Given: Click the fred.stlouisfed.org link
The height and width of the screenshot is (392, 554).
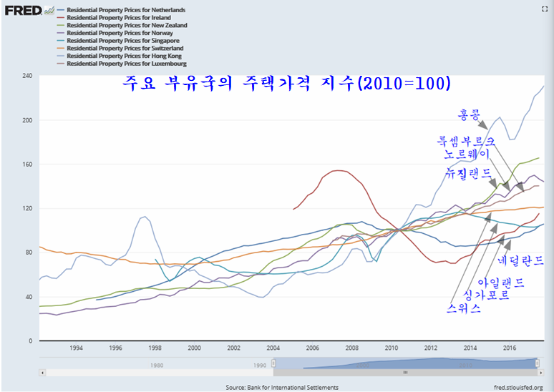Looking at the screenshot, I should [x=519, y=388].
